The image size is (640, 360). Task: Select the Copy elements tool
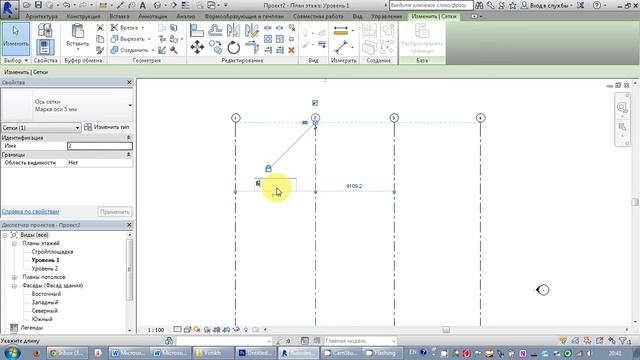click(x=215, y=47)
